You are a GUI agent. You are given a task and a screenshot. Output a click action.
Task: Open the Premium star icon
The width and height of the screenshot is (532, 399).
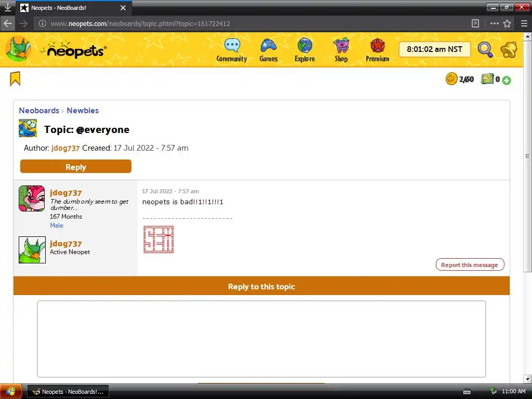tap(377, 46)
